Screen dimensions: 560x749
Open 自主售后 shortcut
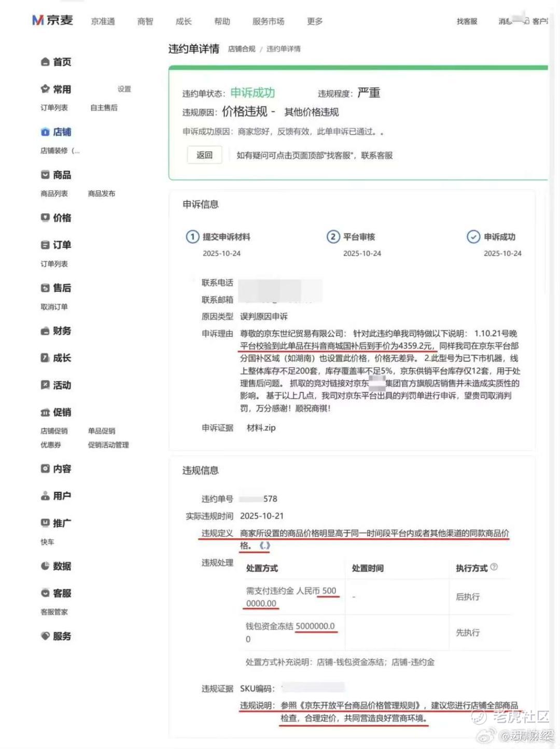click(x=104, y=107)
